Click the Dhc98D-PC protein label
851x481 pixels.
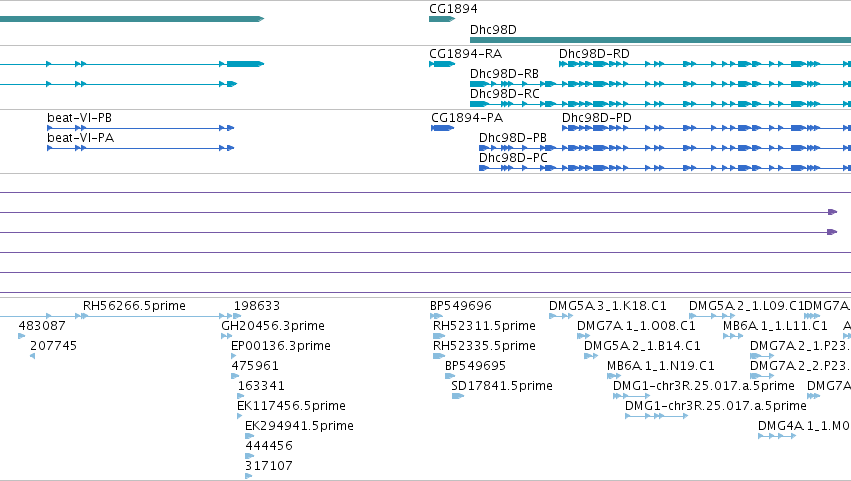513,158
